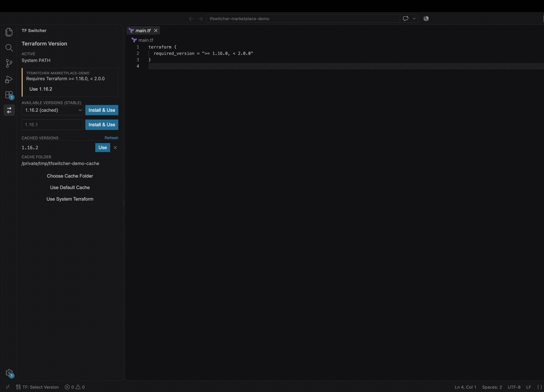Click the remote window status bar icon

[7, 387]
